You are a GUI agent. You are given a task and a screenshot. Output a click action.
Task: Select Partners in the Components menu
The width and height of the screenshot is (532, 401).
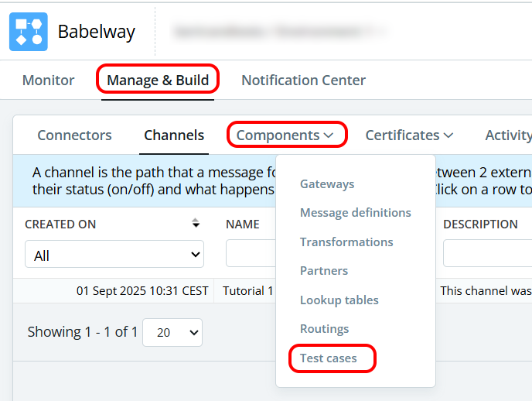click(324, 271)
